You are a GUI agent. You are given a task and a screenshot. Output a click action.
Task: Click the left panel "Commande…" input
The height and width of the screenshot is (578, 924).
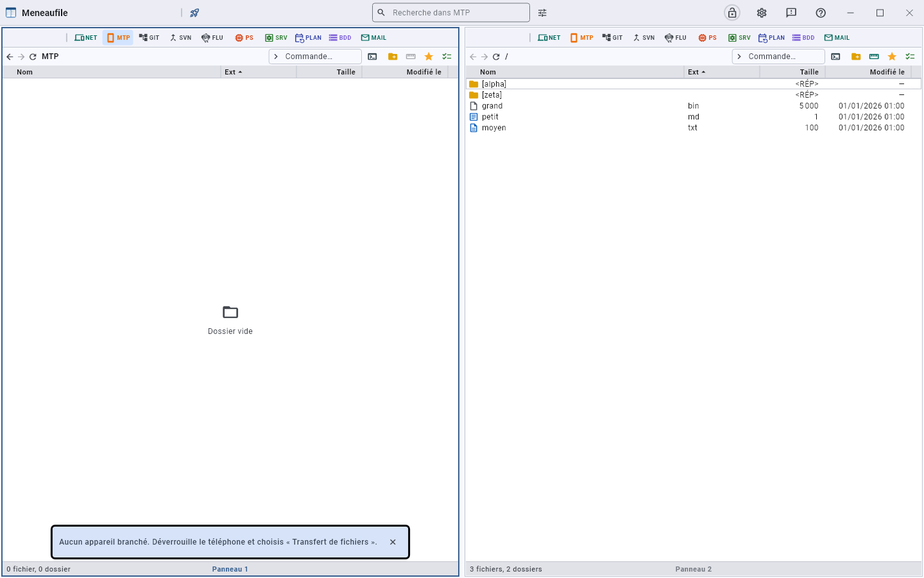pos(315,57)
